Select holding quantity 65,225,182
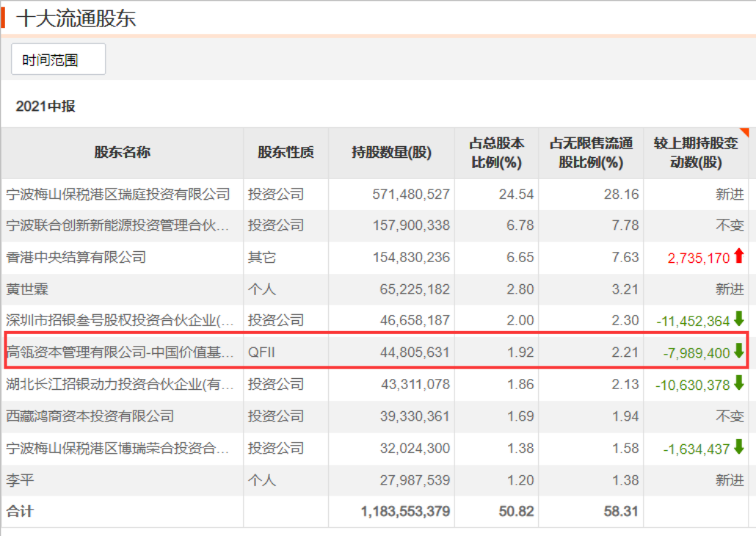 tap(415, 289)
